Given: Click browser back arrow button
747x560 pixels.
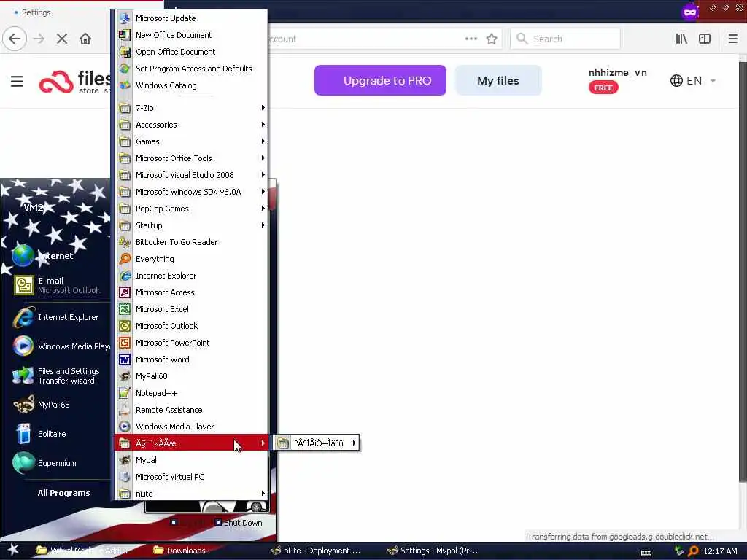Looking at the screenshot, I should (15, 39).
